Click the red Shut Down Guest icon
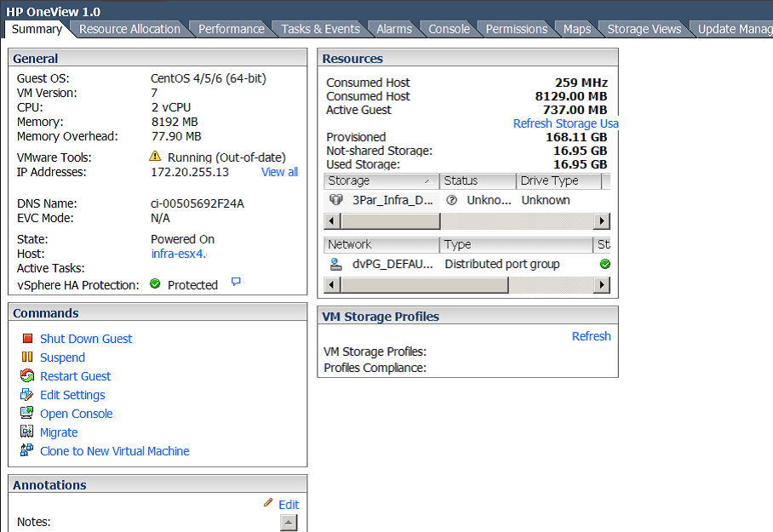Image resolution: width=773 pixels, height=532 pixels. click(27, 339)
